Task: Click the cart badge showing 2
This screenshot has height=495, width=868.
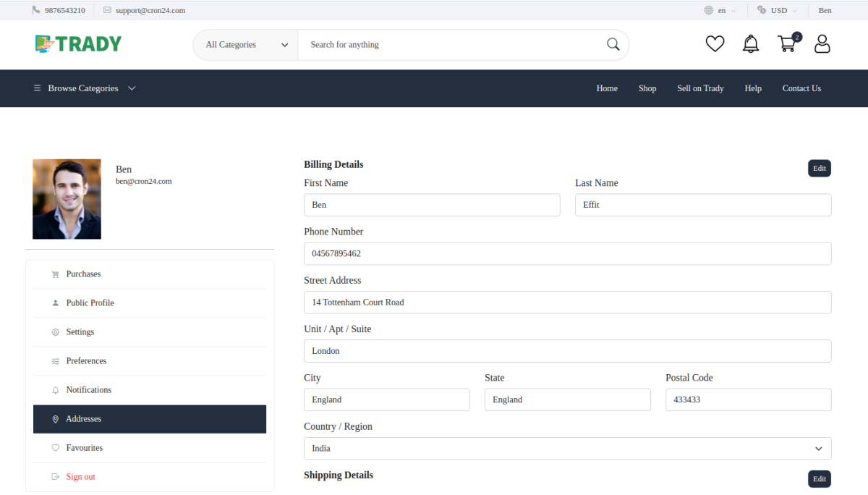Action: (796, 37)
